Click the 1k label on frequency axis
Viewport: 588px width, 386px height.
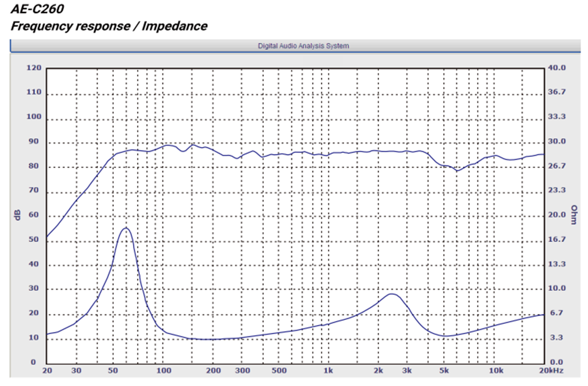(328, 371)
